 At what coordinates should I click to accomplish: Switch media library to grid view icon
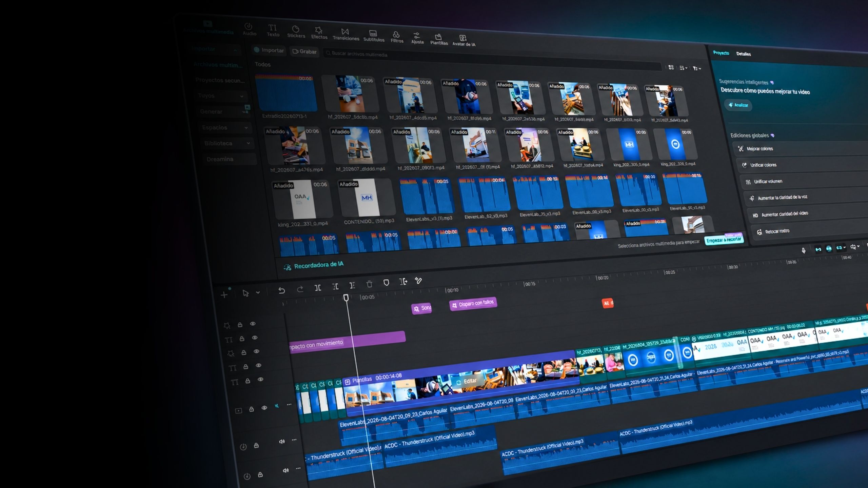[x=671, y=67]
